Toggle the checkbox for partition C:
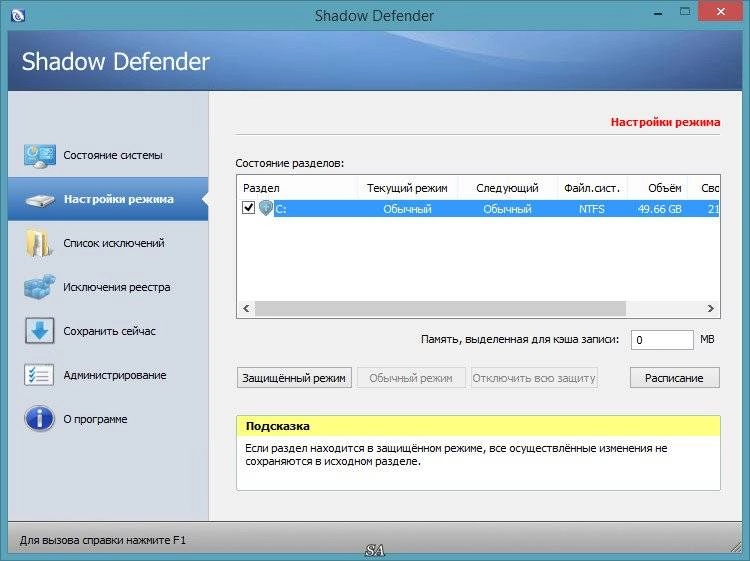Image resolution: width=750 pixels, height=561 pixels. 248,208
